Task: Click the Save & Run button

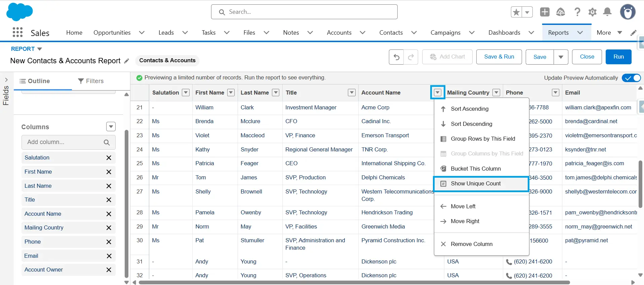Action: coord(499,57)
